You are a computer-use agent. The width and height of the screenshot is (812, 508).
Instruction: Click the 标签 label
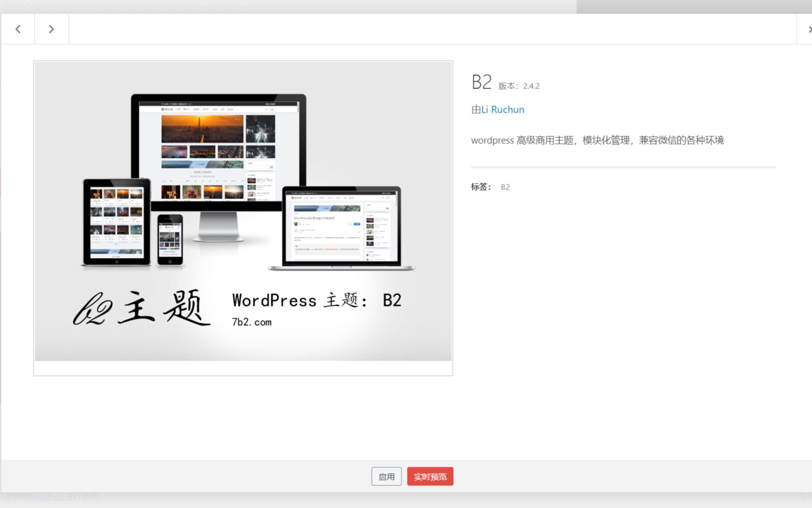tap(481, 187)
